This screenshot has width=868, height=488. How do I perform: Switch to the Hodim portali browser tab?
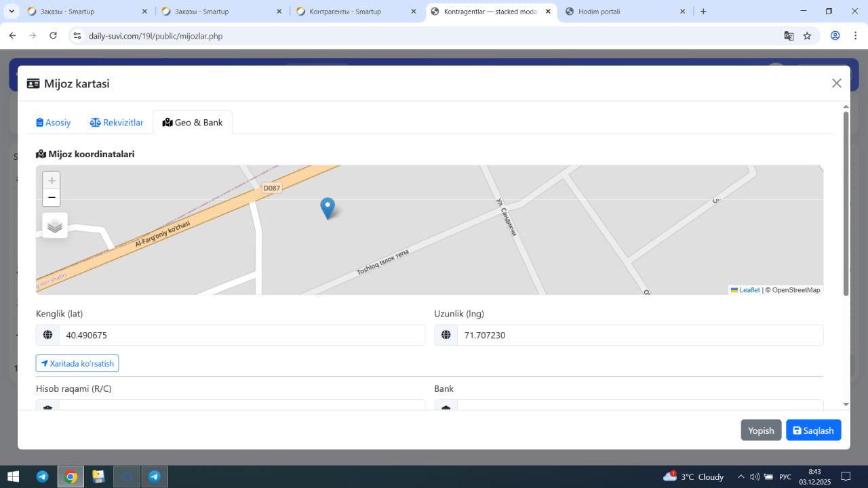pos(625,12)
